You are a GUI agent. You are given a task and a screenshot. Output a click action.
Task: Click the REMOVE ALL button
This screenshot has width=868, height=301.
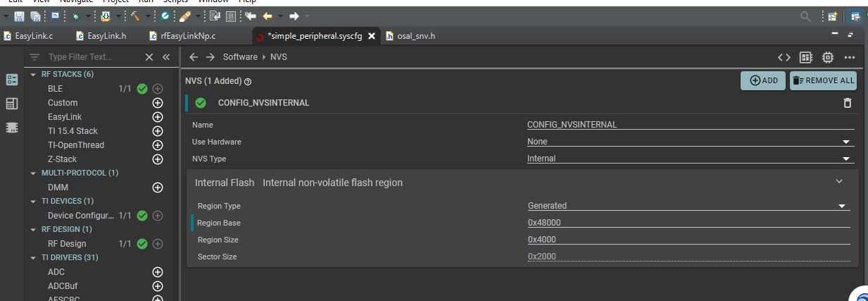823,80
